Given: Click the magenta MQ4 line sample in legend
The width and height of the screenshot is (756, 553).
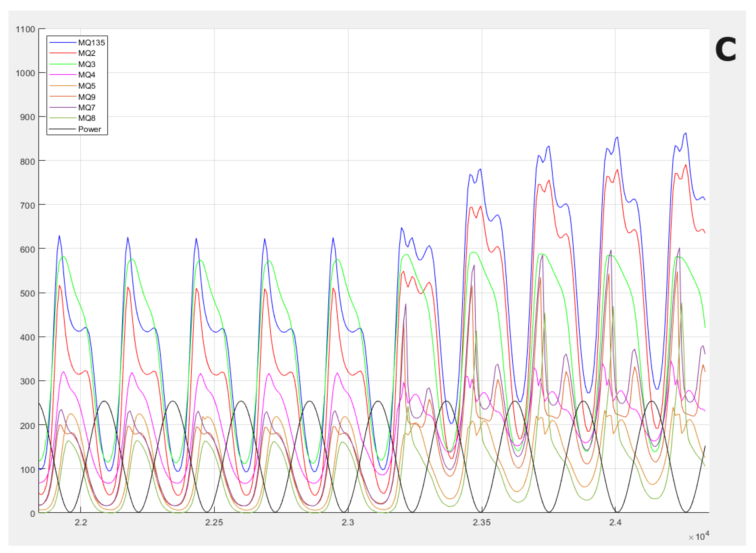Looking at the screenshot, I should pos(63,75).
